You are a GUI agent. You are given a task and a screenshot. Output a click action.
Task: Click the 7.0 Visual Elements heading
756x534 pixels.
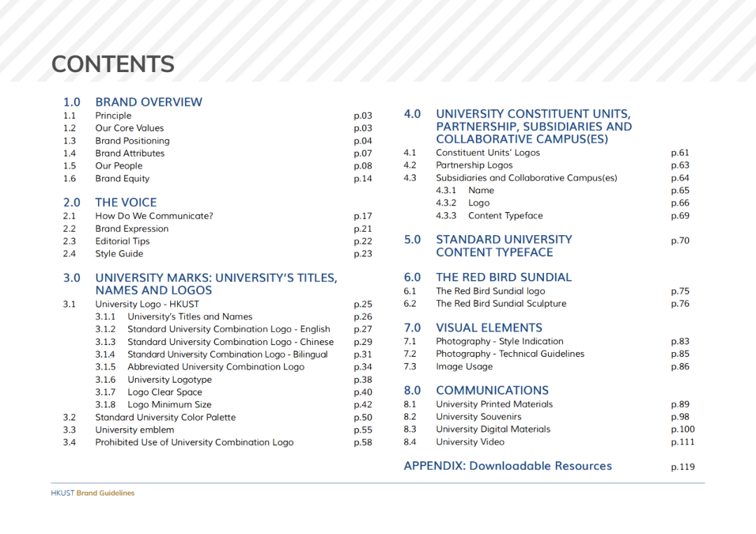pos(489,328)
